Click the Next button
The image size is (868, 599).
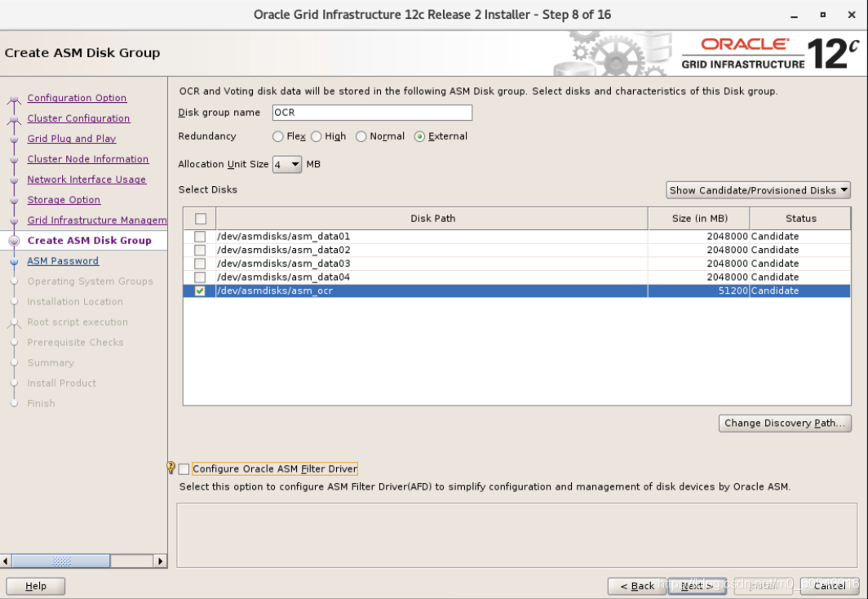(x=697, y=586)
